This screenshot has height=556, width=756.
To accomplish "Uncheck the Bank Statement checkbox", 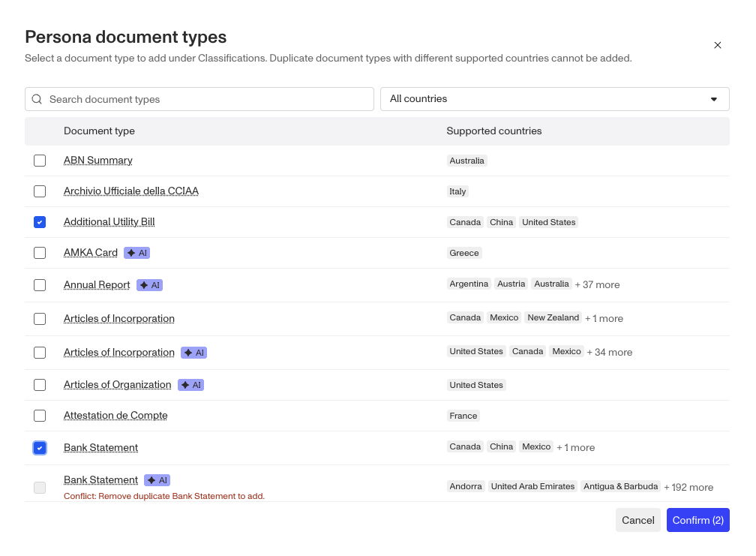I will coord(40,448).
